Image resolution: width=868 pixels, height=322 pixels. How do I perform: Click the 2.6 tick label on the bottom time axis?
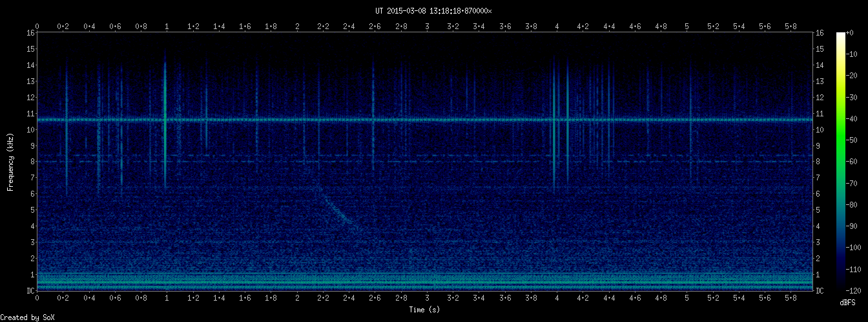375,299
